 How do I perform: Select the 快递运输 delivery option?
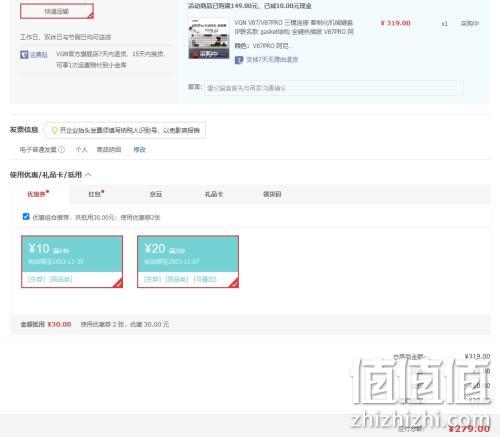click(x=57, y=11)
